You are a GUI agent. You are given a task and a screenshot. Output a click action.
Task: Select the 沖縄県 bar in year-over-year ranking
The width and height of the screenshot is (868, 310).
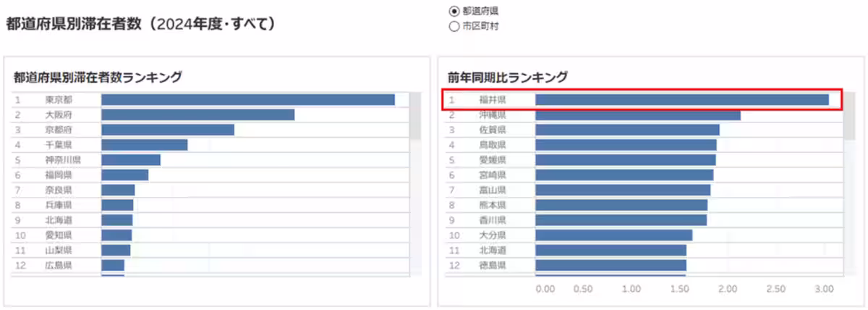click(x=637, y=115)
